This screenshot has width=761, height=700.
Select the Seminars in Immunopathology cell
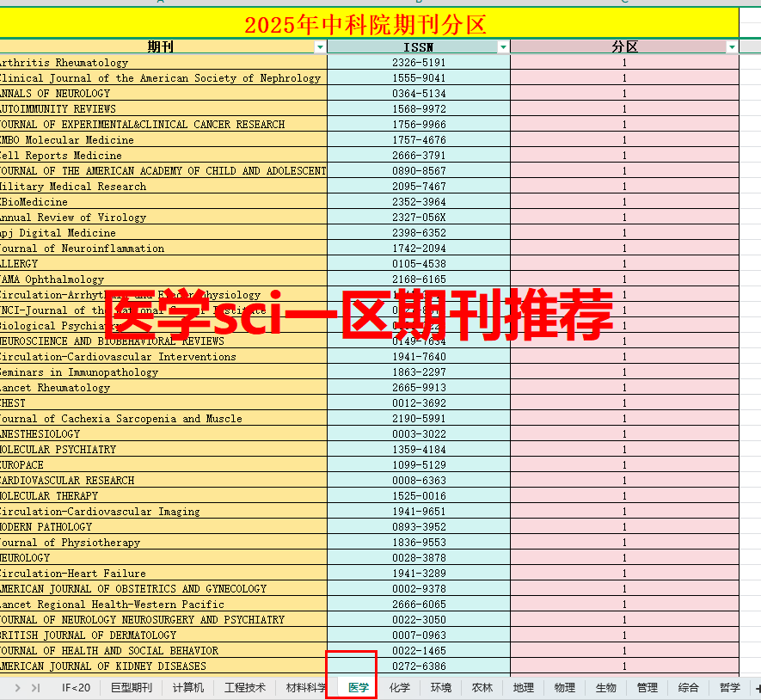pos(163,372)
